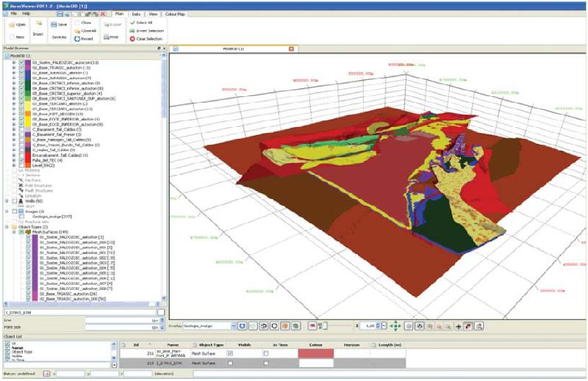Click the Invert Selection button

point(149,31)
